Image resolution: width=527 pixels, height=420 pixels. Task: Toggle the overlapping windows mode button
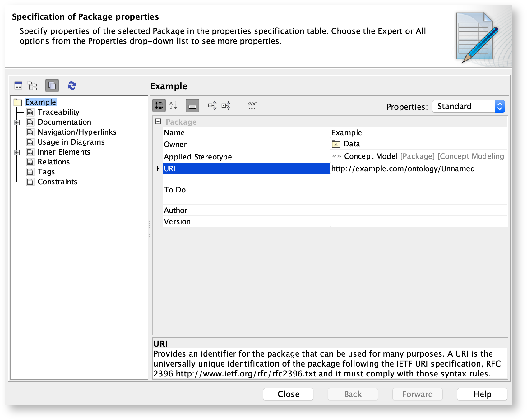(52, 85)
